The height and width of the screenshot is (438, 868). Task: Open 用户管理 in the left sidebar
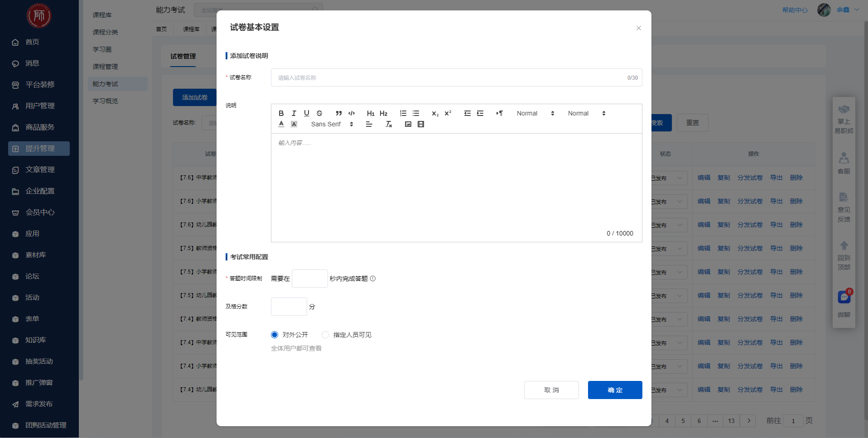(x=40, y=106)
